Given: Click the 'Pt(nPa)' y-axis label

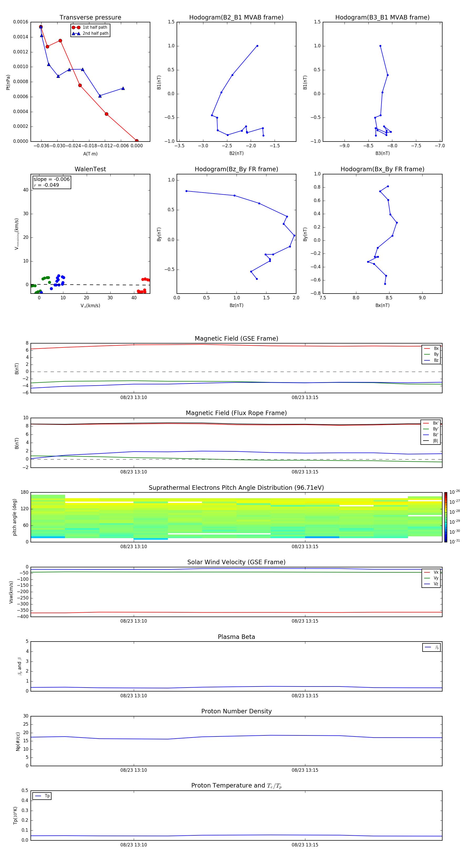Looking at the screenshot, I should click(8, 82).
